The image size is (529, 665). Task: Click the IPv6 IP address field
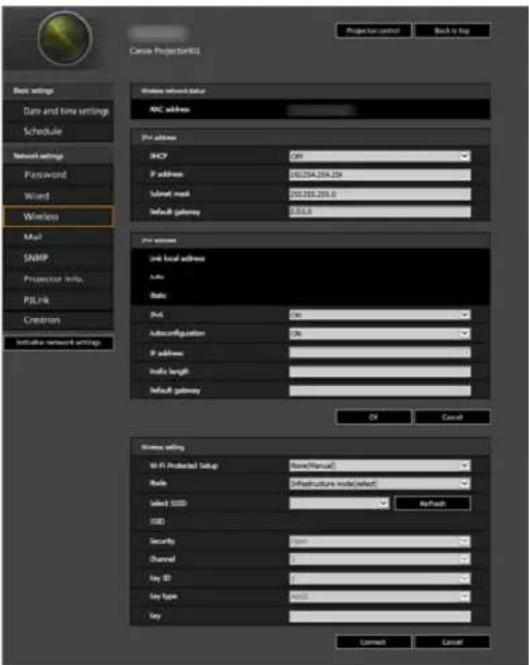380,352
